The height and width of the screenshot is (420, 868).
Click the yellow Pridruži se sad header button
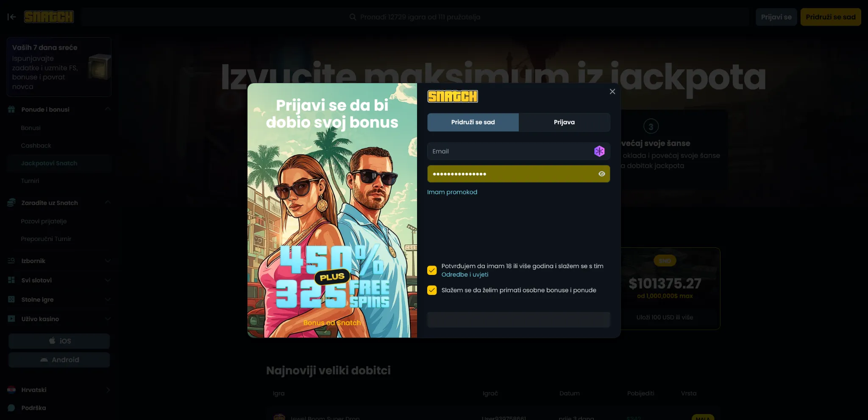click(x=831, y=17)
